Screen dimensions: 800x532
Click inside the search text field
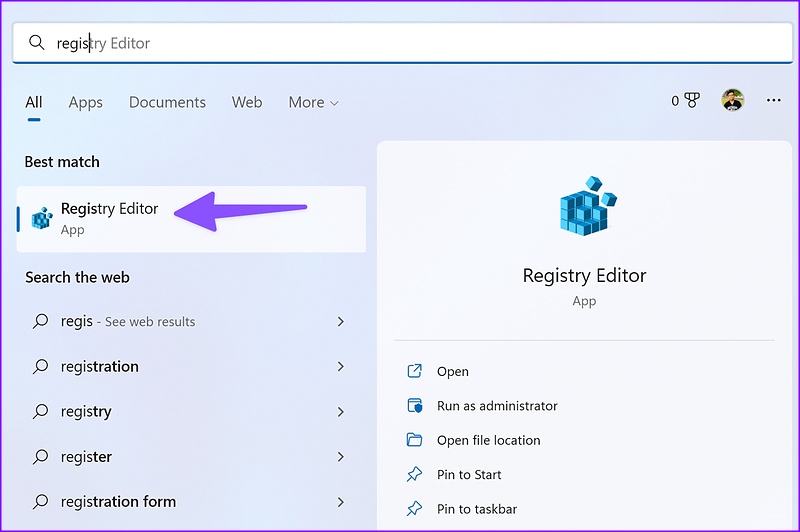coord(403,43)
